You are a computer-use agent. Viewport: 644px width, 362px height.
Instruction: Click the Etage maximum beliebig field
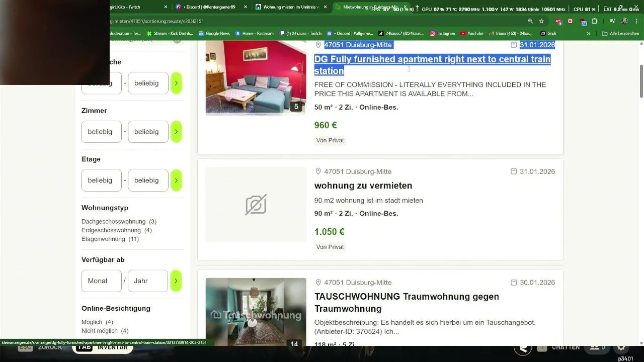pos(148,180)
